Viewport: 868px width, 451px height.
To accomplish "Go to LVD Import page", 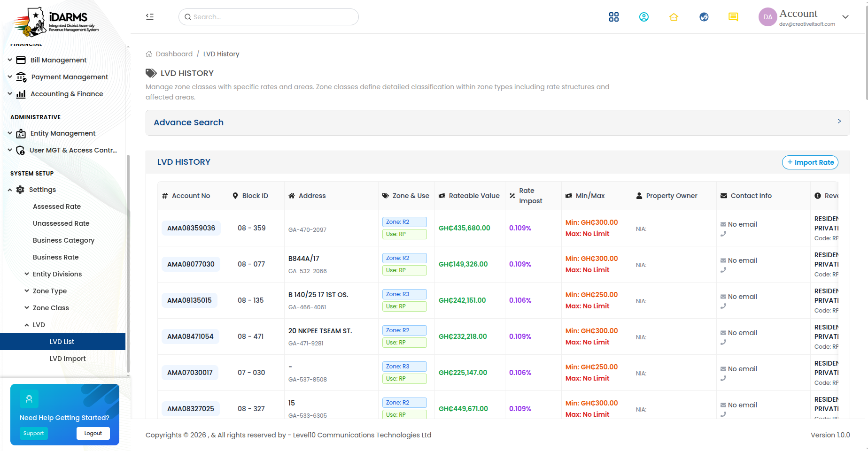I will click(x=68, y=359).
